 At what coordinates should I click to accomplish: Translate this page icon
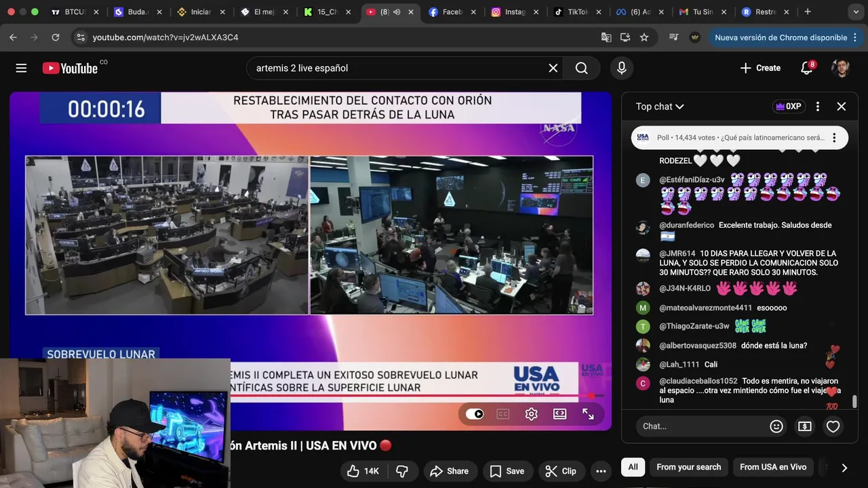pos(606,37)
